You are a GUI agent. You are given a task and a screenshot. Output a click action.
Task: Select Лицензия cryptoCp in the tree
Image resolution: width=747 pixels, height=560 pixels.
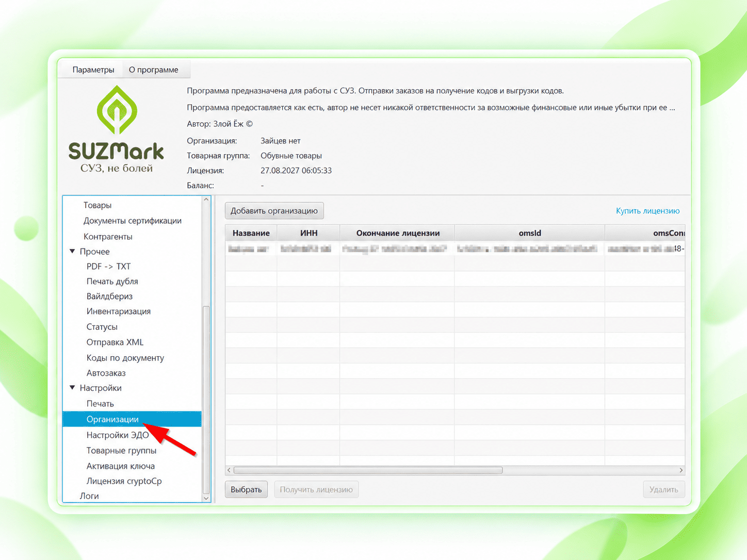124,481
